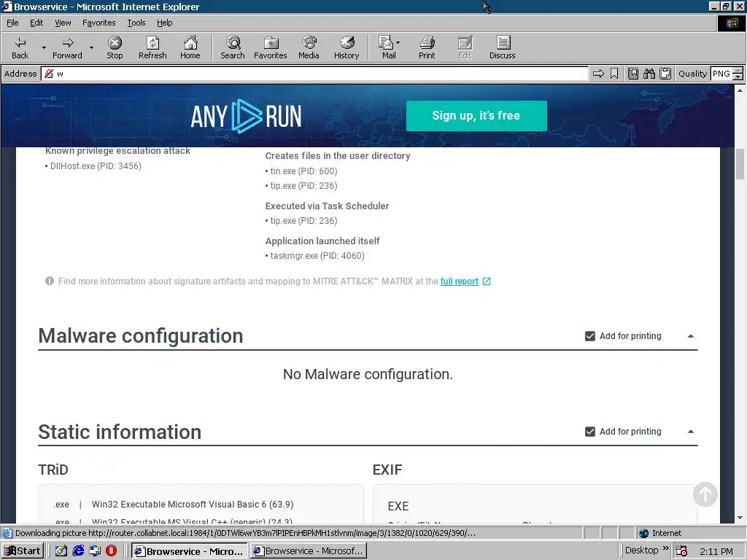Click the external link icon after full report
Image resolution: width=747 pixels, height=560 pixels.
pos(487,281)
